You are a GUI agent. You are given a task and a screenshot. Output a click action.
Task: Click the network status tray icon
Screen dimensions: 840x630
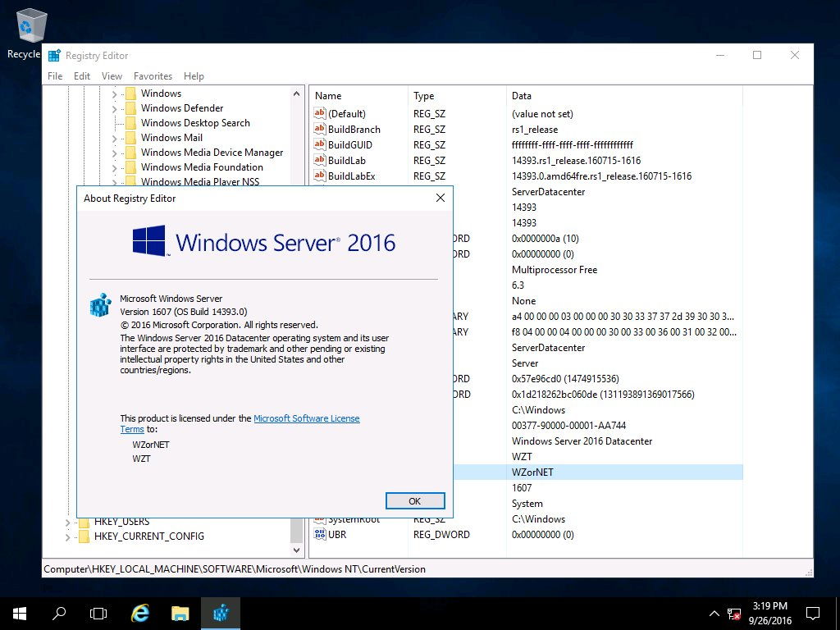pyautogui.click(x=734, y=614)
